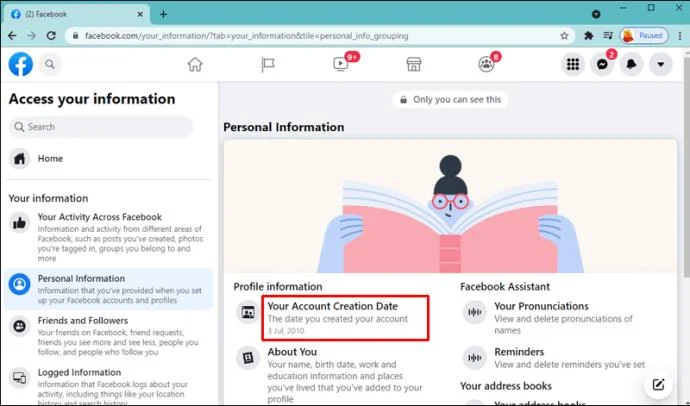Image resolution: width=690 pixels, height=406 pixels.
Task: Open Your Account Creation Date
Action: pos(345,318)
